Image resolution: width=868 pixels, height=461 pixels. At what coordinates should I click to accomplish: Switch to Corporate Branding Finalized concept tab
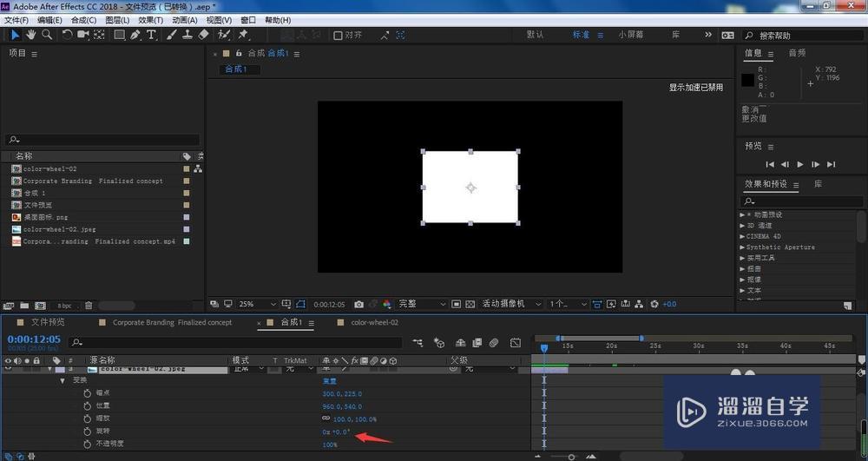click(172, 323)
